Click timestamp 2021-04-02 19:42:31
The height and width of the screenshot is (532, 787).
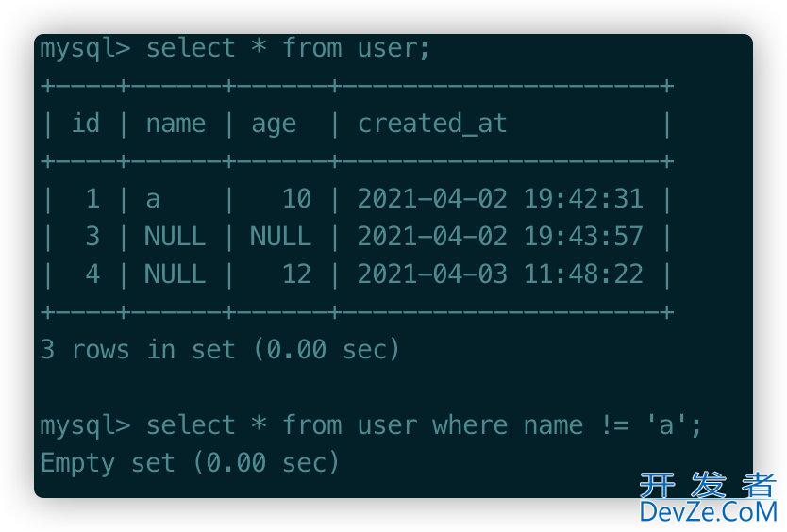coord(500,198)
